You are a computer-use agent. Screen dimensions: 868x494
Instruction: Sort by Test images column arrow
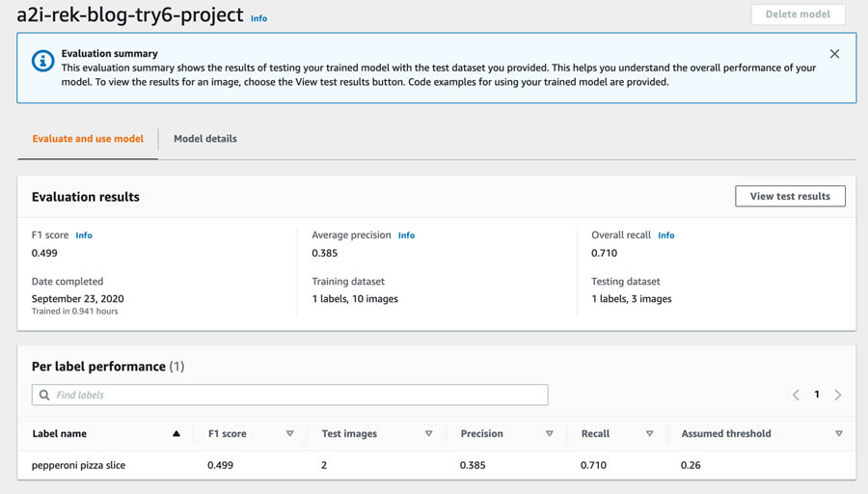(428, 433)
